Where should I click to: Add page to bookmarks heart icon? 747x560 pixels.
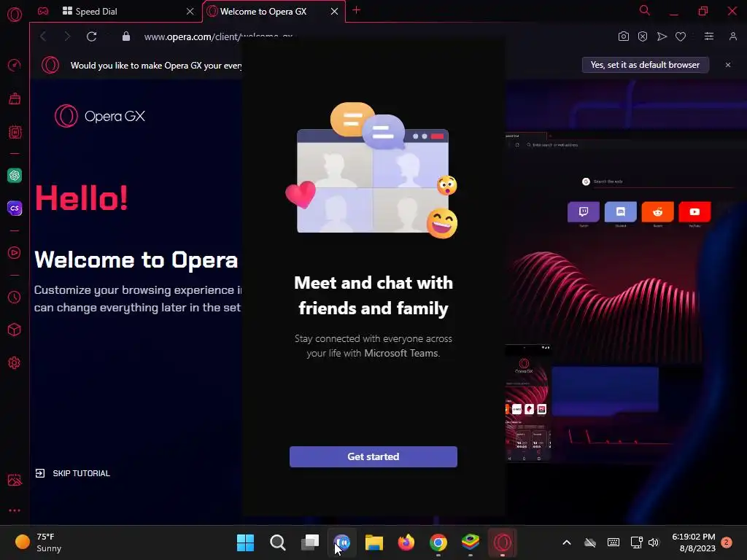[x=681, y=36]
